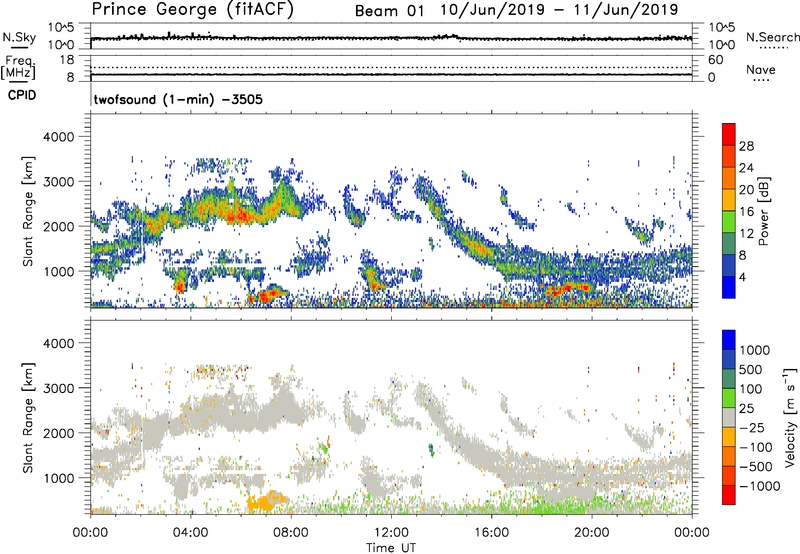Click the "N.Search" legend label

point(772,37)
